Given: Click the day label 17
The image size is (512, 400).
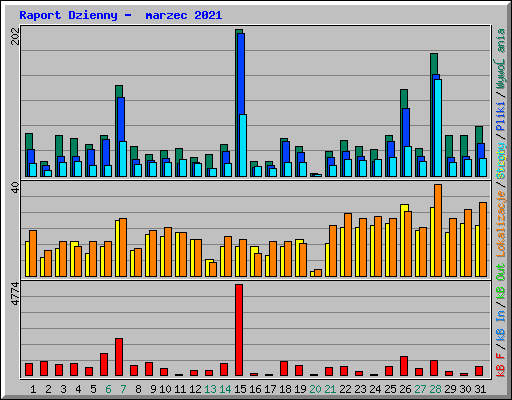Looking at the screenshot, I should pos(270,389).
